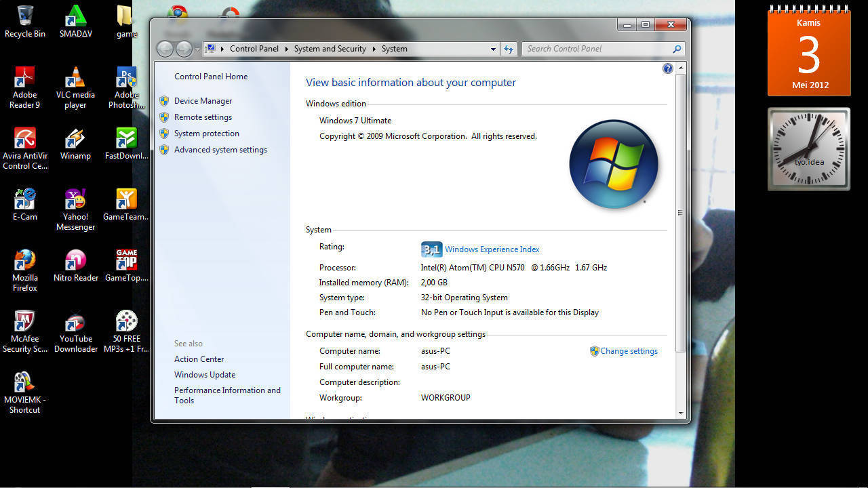Open the Recycle Bin desktop icon

[x=25, y=22]
